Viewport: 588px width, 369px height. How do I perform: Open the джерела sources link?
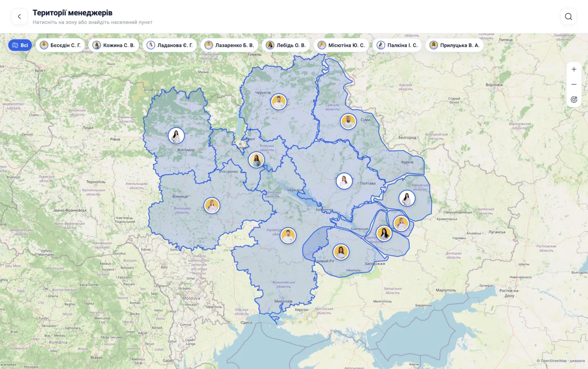pos(577,361)
